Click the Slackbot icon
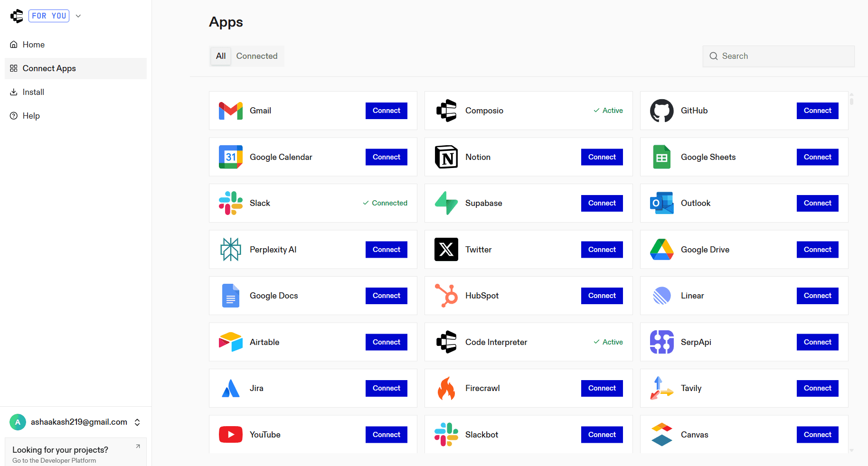868x466 pixels. (x=446, y=435)
